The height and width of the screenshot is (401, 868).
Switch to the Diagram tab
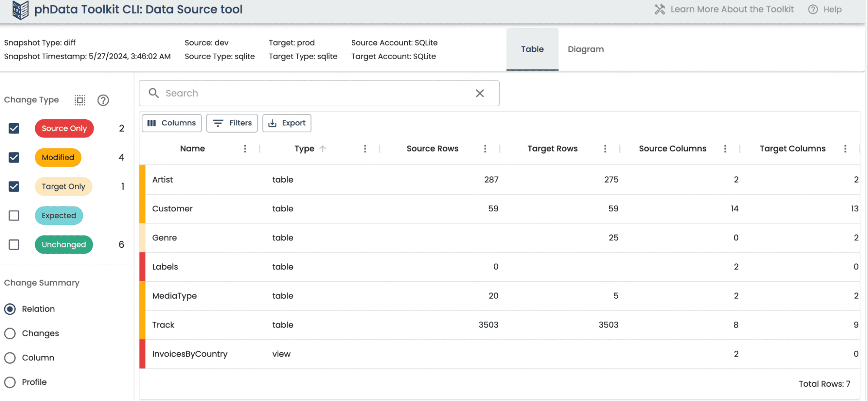click(586, 49)
